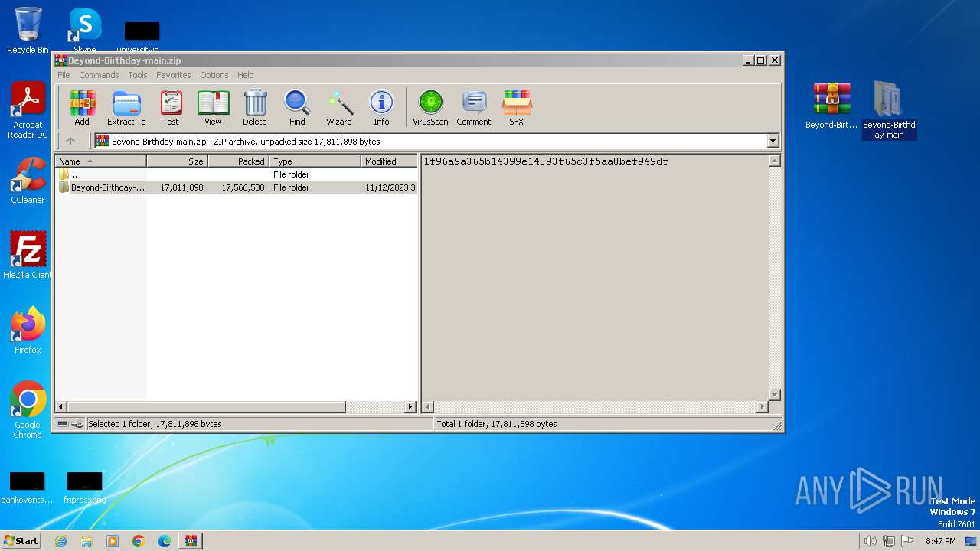Click the archive comment hash text
980x551 pixels.
click(546, 161)
